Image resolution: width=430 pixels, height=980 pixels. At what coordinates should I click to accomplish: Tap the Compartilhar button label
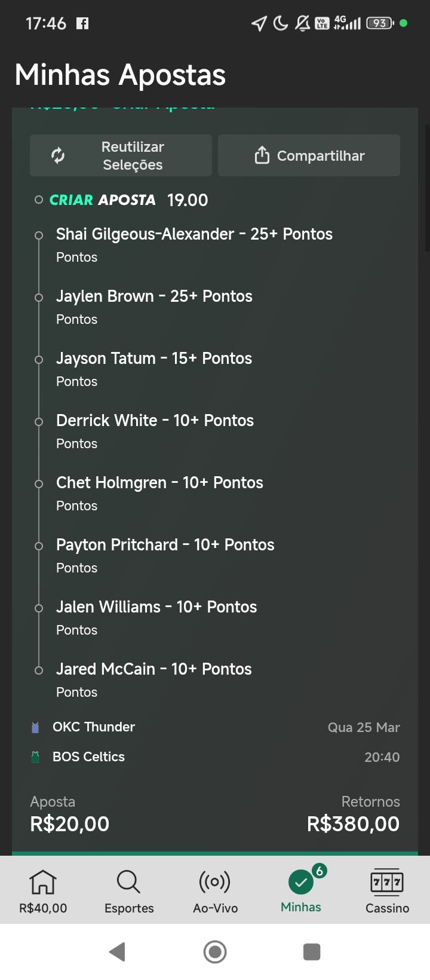click(321, 156)
